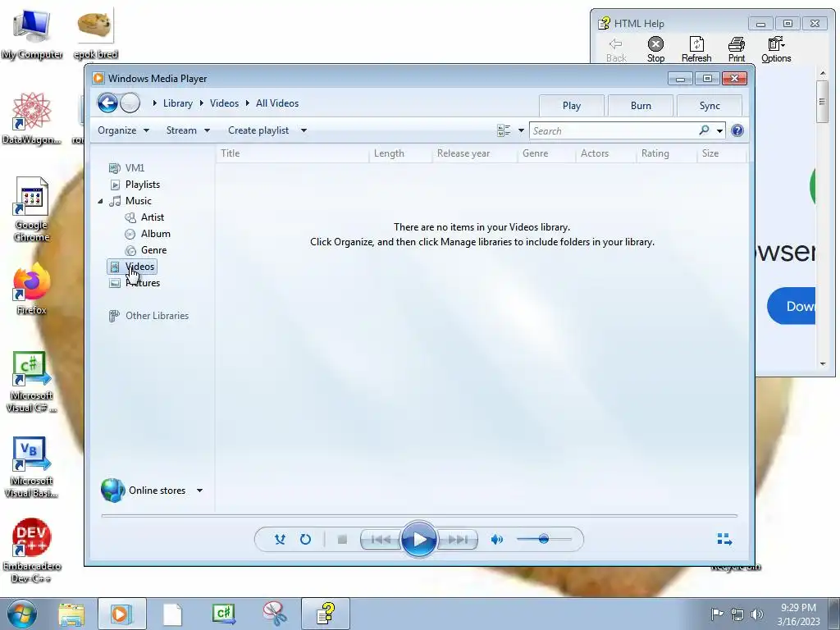
Task: Click Library in the breadcrumb
Action: click(178, 103)
